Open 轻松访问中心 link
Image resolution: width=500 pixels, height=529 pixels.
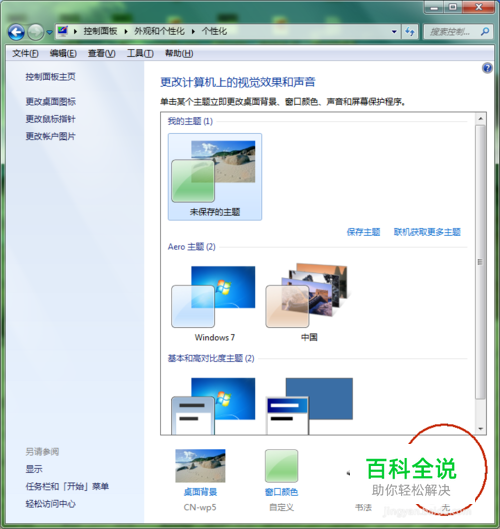(50, 504)
